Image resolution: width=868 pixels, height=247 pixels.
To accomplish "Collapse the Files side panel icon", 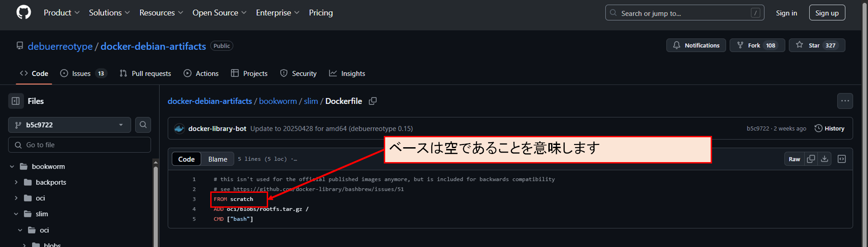I will (16, 101).
